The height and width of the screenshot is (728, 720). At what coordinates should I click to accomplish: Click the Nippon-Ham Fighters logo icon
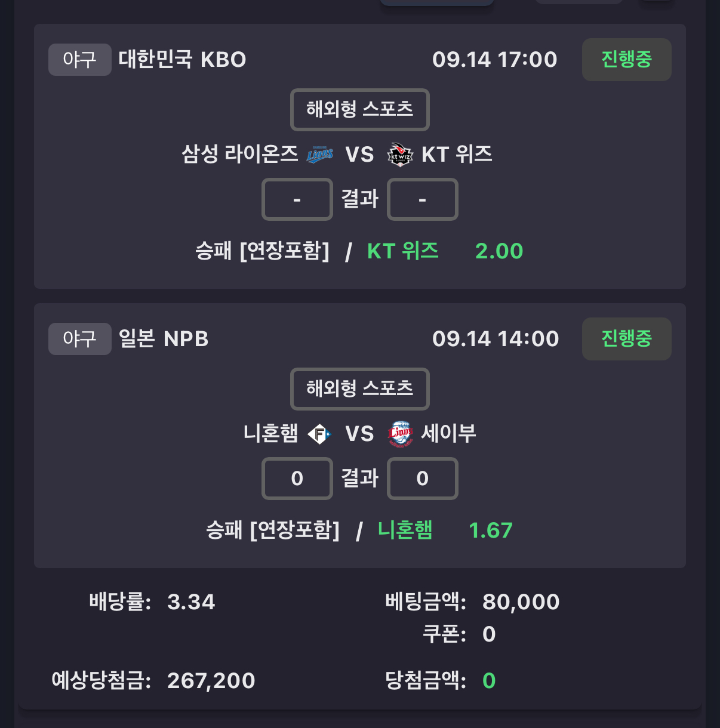[x=319, y=434]
